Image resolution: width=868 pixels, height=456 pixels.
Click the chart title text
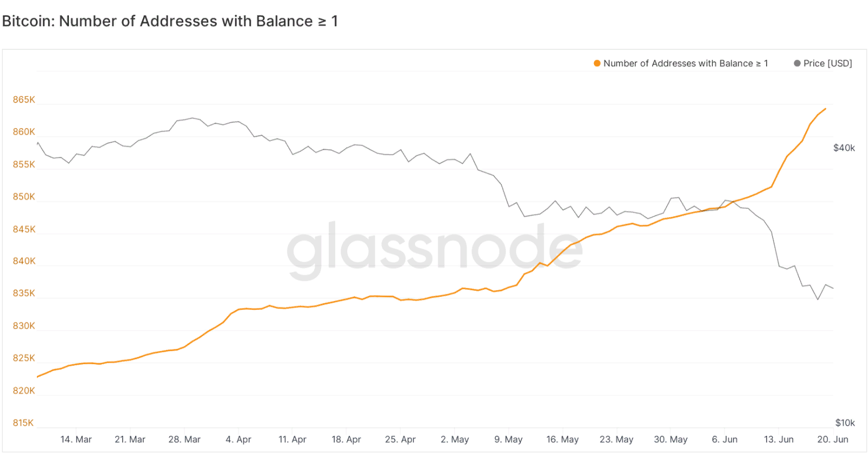tap(170, 21)
